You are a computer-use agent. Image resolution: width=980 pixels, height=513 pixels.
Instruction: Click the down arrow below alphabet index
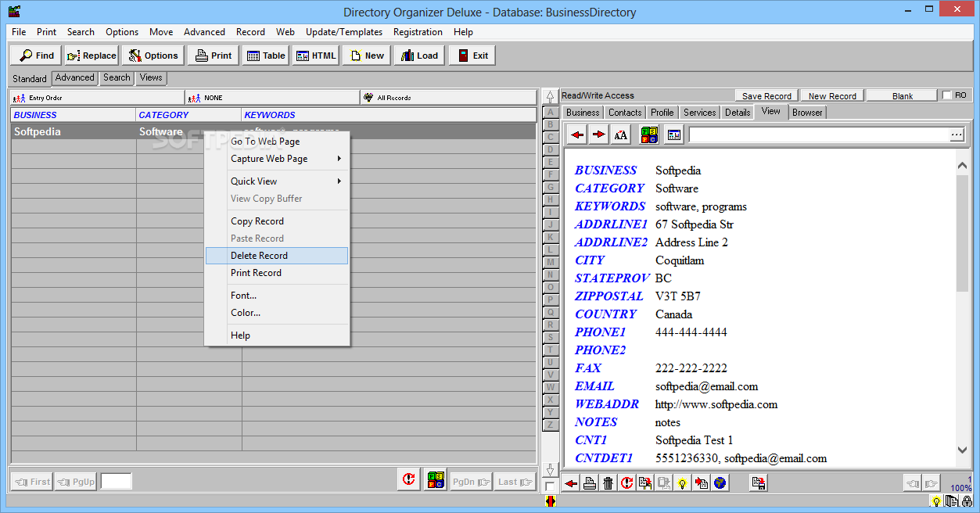550,469
